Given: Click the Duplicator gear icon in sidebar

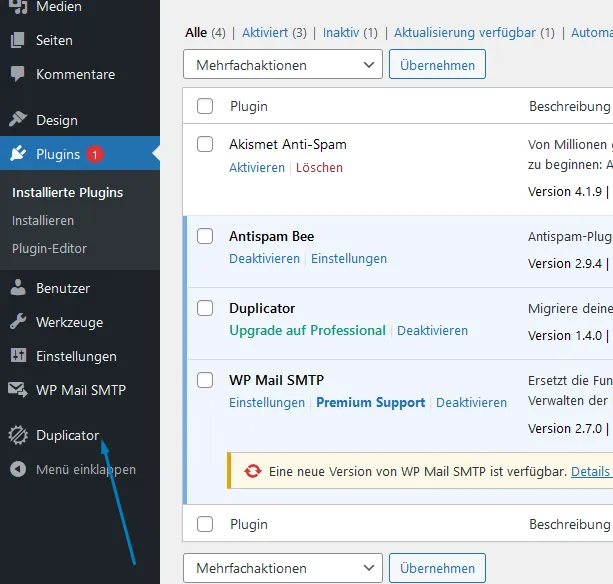Looking at the screenshot, I should click(x=18, y=435).
